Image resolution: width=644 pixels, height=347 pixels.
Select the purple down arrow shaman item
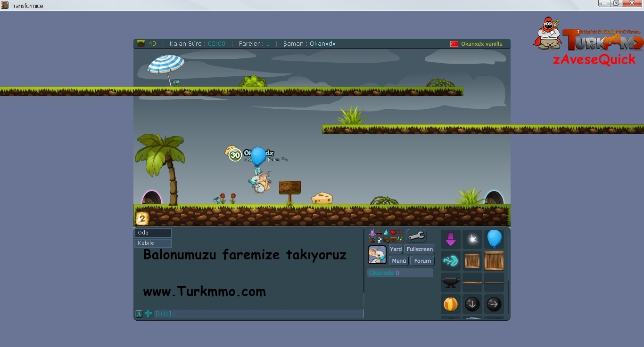[451, 239]
